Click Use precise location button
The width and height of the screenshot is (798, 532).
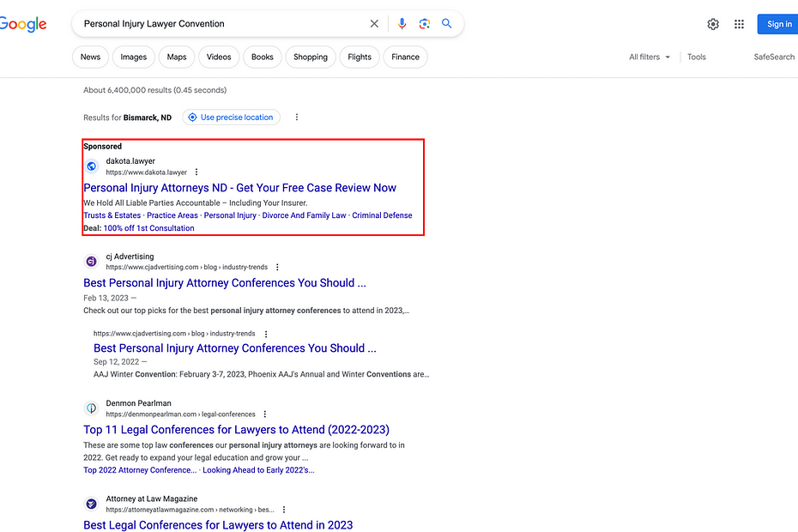tap(231, 117)
